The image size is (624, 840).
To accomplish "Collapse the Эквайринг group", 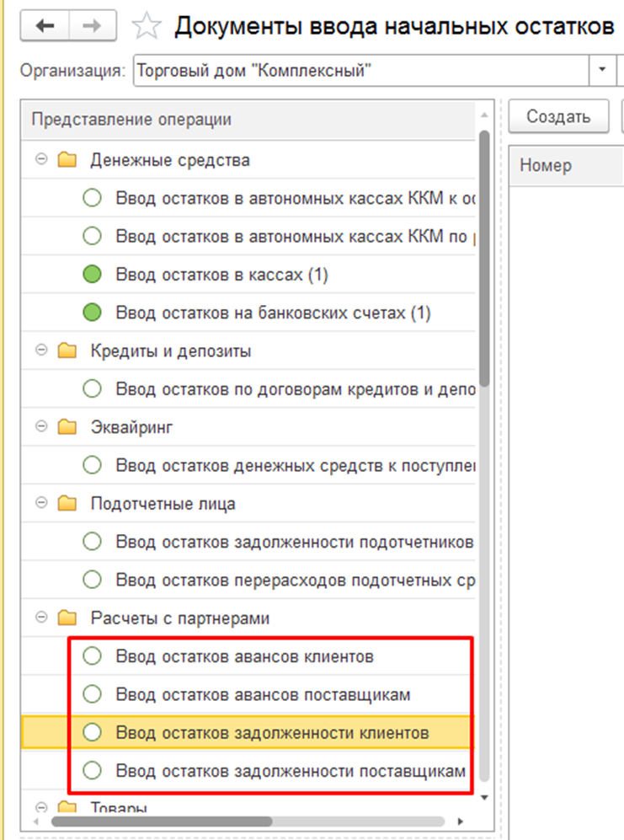I will [x=41, y=426].
